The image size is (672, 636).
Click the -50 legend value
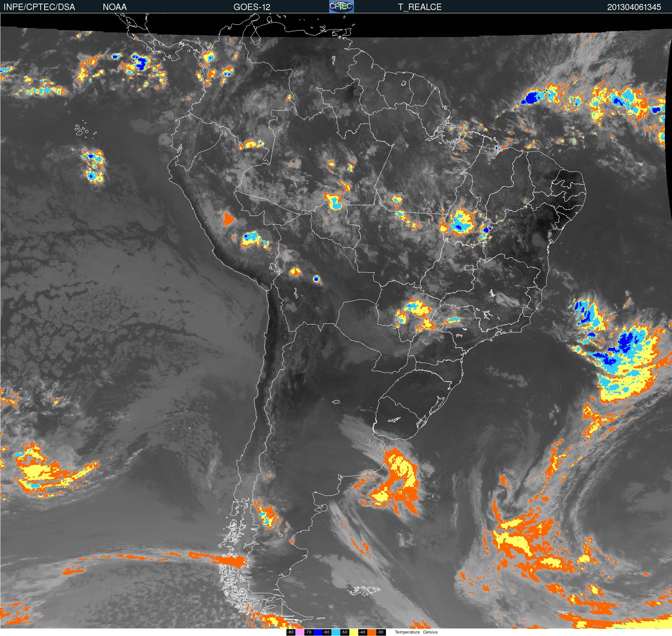click(344, 632)
